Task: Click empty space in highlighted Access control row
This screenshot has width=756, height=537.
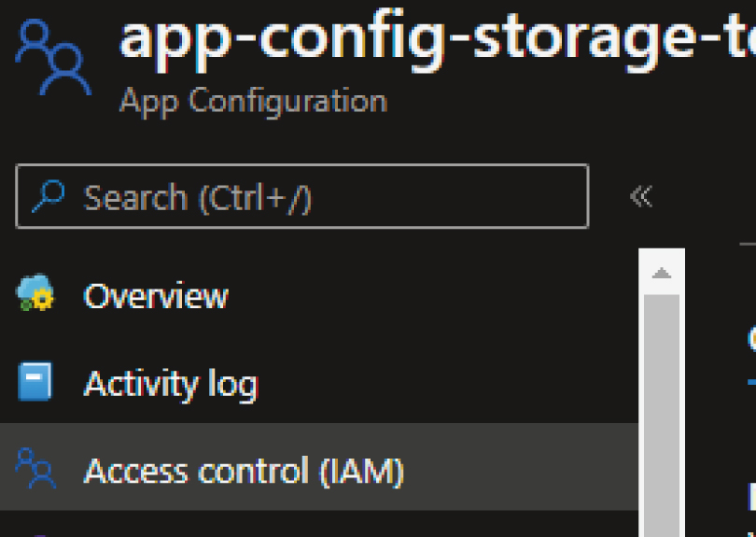Action: click(523, 467)
